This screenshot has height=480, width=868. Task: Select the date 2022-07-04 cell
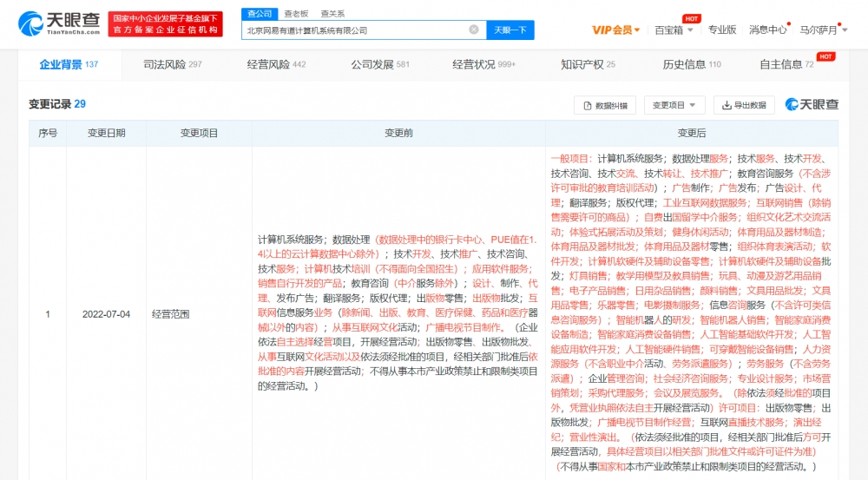point(106,314)
